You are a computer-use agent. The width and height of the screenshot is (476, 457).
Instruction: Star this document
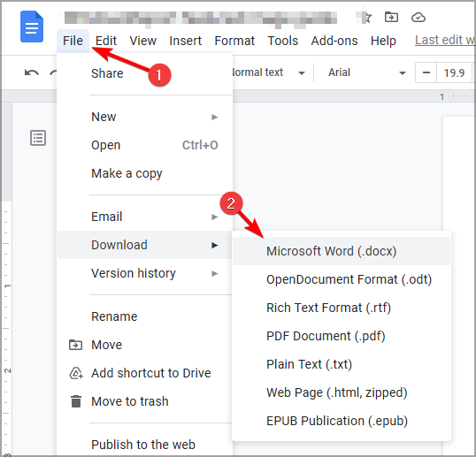point(366,18)
